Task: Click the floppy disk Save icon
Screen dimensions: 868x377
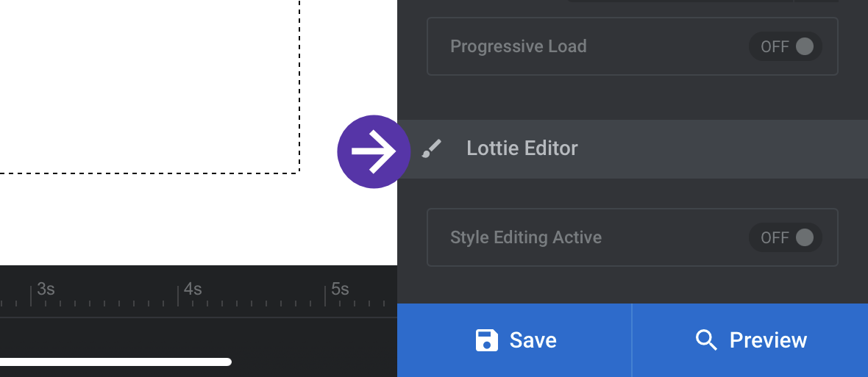Action: click(486, 340)
